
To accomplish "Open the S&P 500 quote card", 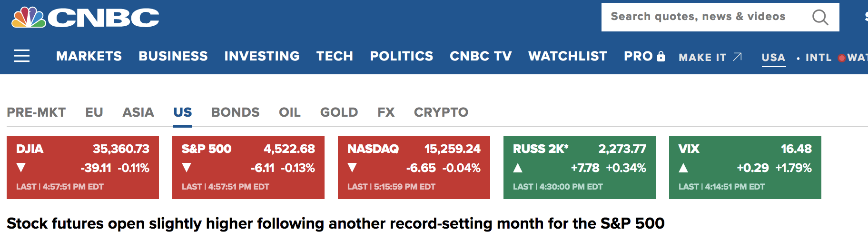I will coord(248,167).
